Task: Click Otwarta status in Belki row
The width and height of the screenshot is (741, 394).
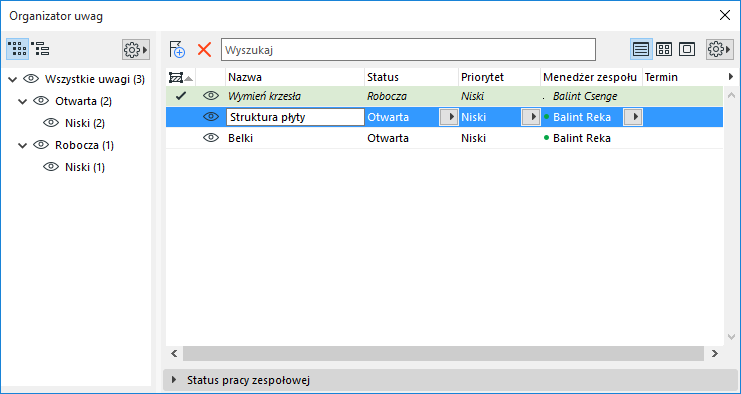Action: 388,138
